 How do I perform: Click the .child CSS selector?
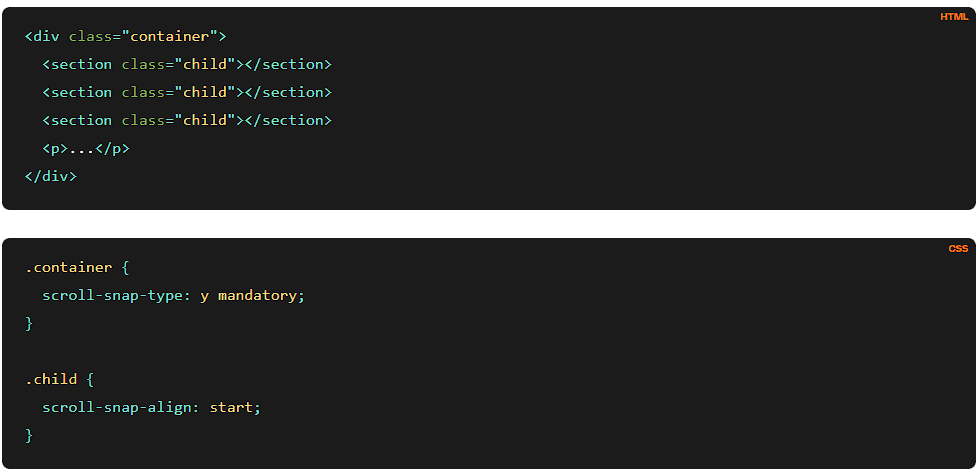[x=50, y=380]
